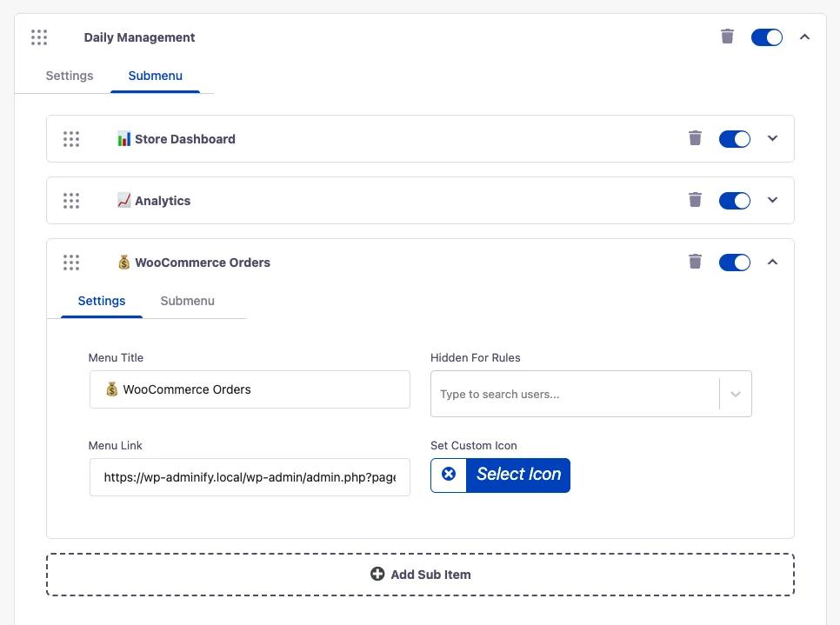Grab the Store Dashboard drag handle

71,139
